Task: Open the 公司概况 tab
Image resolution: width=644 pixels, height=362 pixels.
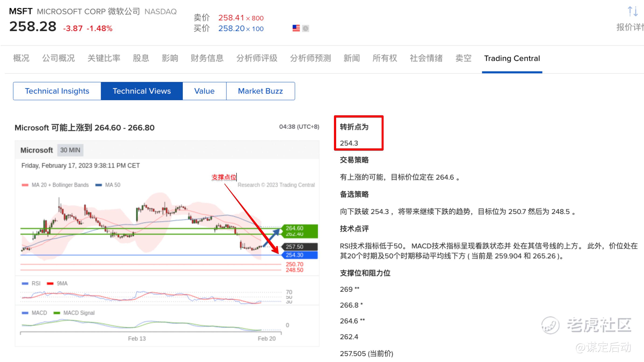Action: [59, 58]
